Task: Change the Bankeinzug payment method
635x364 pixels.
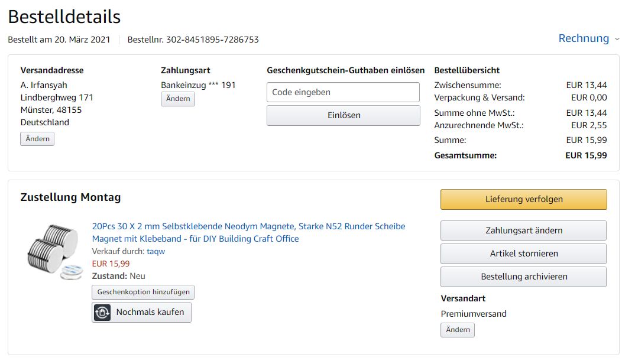Action: coord(177,99)
